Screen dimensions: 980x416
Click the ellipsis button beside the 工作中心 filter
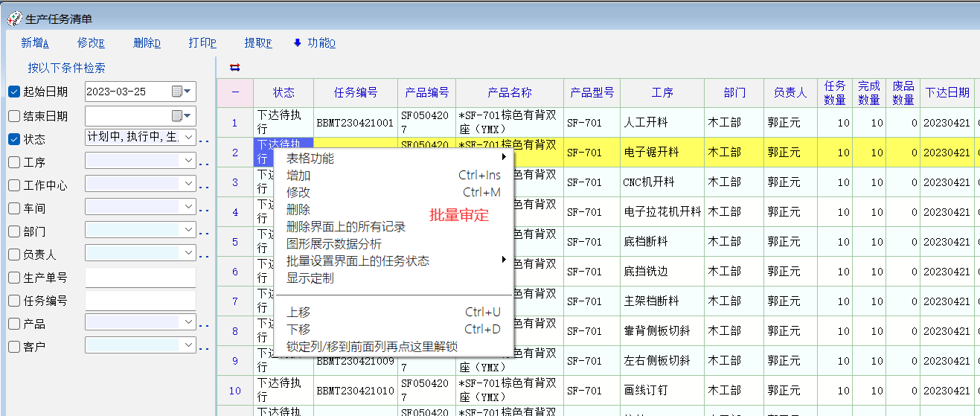tap(204, 185)
